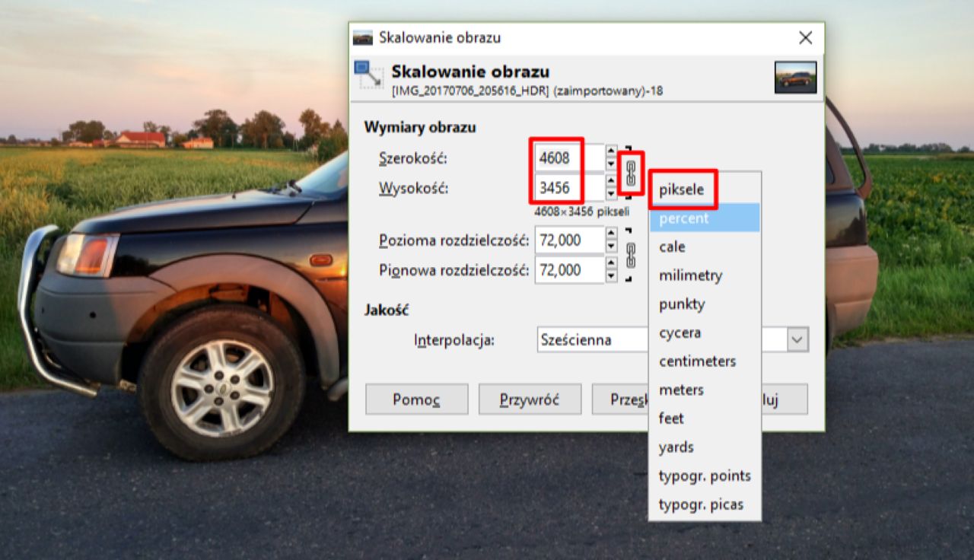Select cycera in the unit list
The height and width of the screenshot is (560, 974).
coord(705,332)
